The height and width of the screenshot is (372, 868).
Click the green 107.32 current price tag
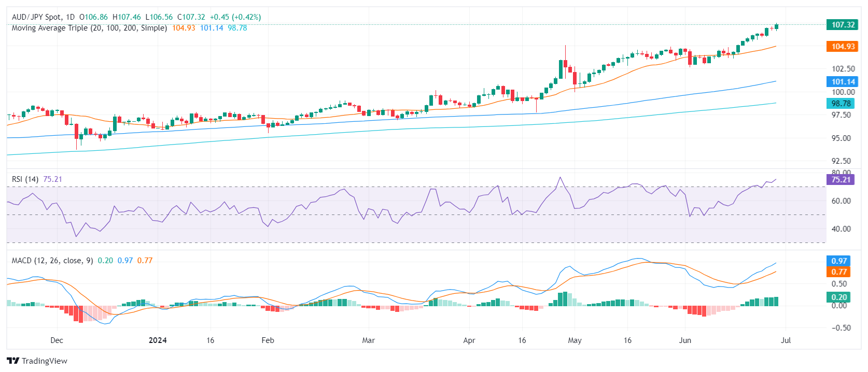click(843, 25)
